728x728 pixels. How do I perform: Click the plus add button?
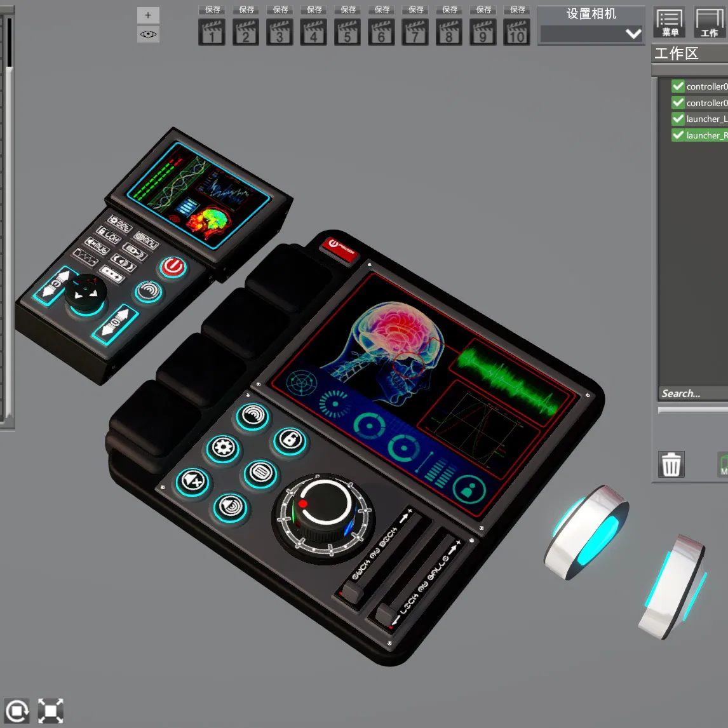point(148,15)
